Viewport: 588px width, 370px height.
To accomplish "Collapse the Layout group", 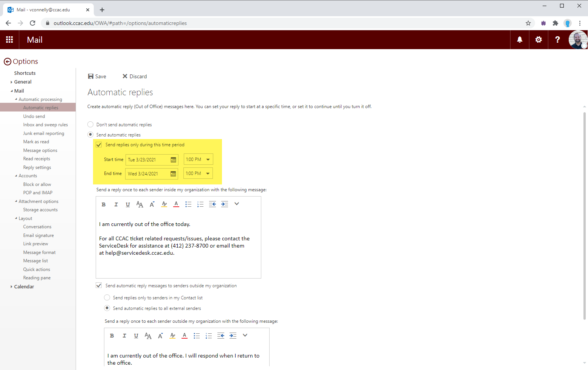I will (x=16, y=218).
